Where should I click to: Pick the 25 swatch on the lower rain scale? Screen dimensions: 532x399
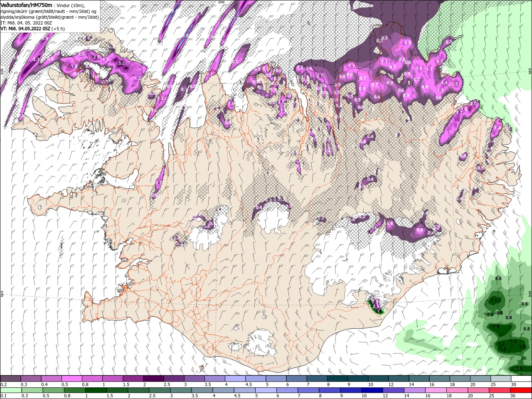(x=500, y=390)
